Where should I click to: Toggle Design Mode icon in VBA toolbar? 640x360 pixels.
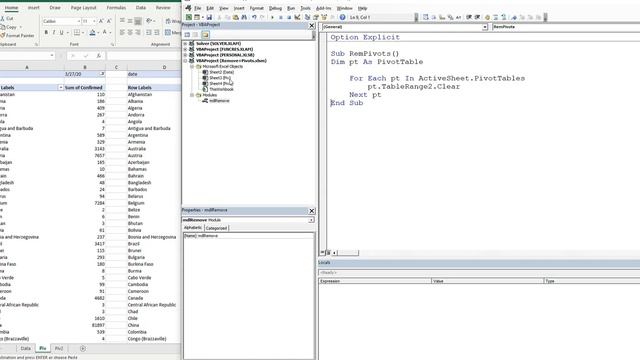pos(297,17)
